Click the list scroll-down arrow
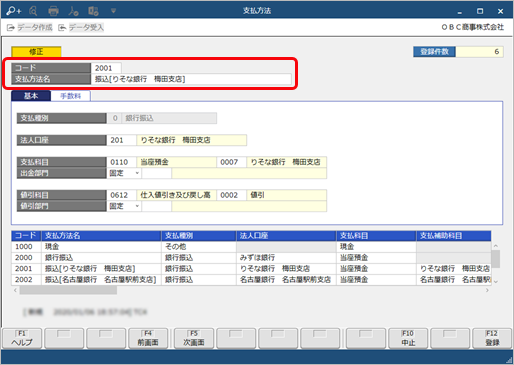The width and height of the screenshot is (514, 365). click(x=496, y=281)
